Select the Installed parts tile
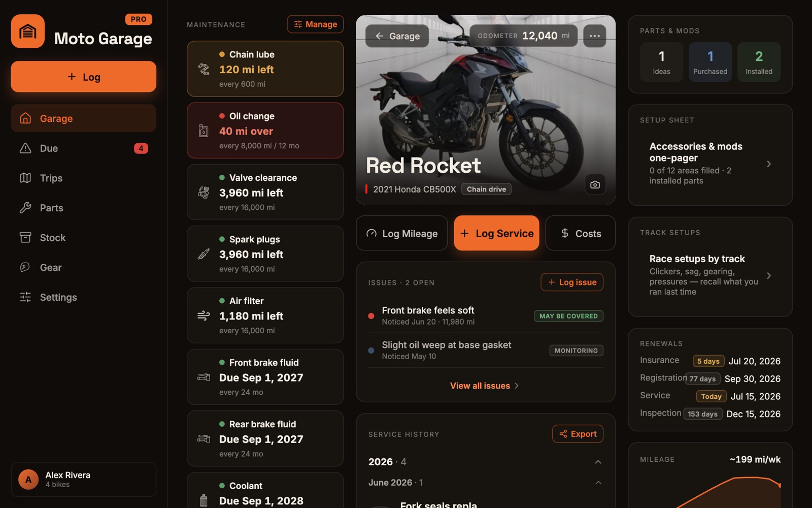 click(759, 62)
